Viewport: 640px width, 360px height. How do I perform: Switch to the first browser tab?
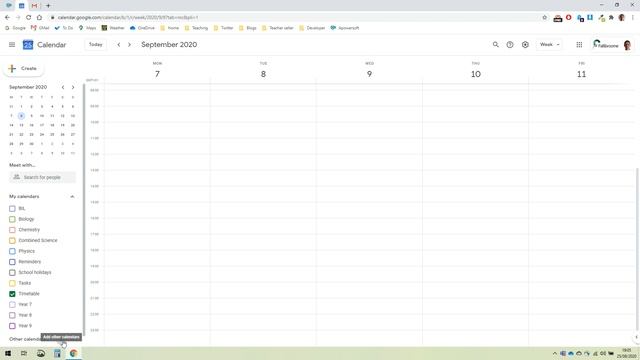coord(9,6)
